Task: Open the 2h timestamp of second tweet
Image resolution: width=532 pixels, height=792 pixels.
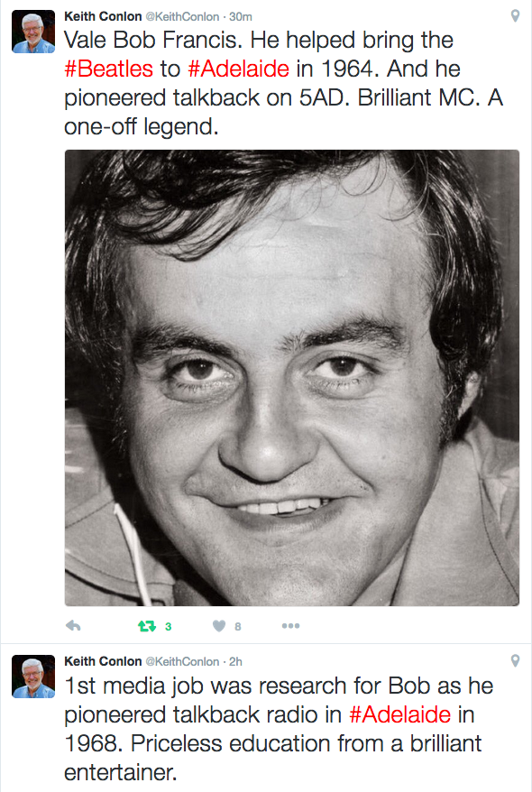Action: pyautogui.click(x=235, y=662)
